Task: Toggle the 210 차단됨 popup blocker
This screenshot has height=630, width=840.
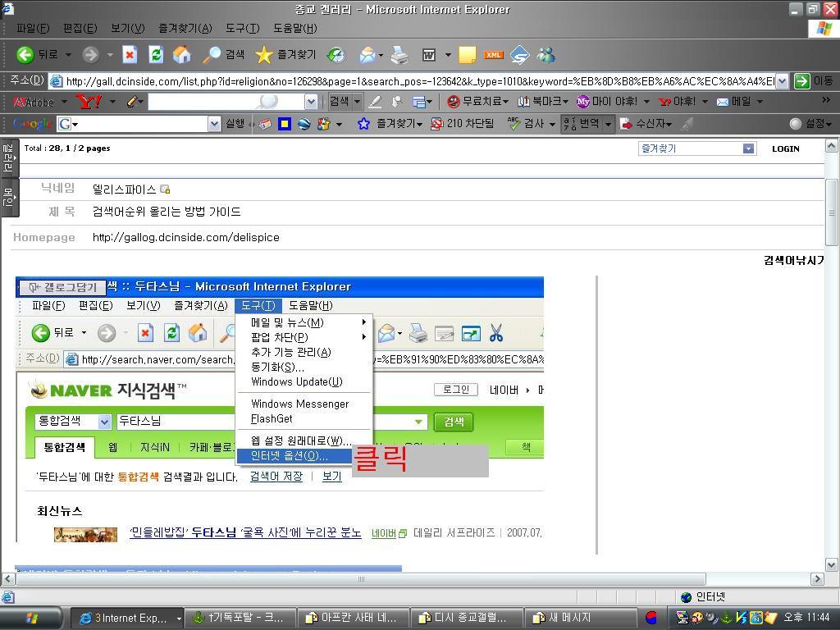Action: 463,124
